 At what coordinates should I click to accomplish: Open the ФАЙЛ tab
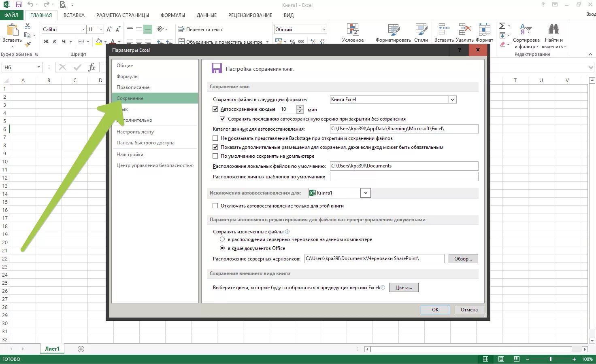point(12,15)
